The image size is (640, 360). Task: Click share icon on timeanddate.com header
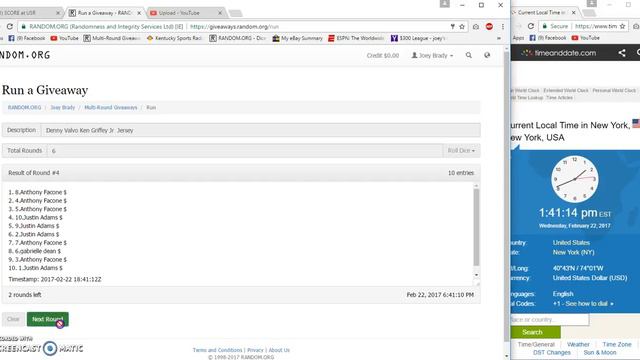622,53
